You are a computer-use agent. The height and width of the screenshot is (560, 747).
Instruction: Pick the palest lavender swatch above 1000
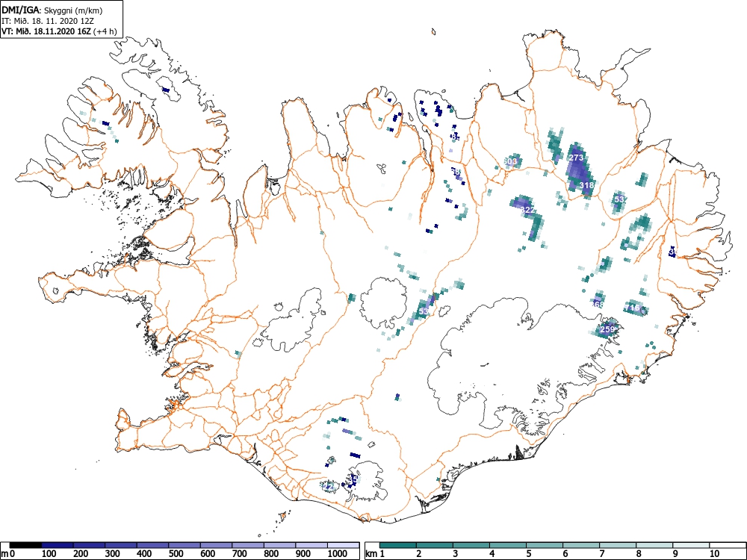point(344,545)
